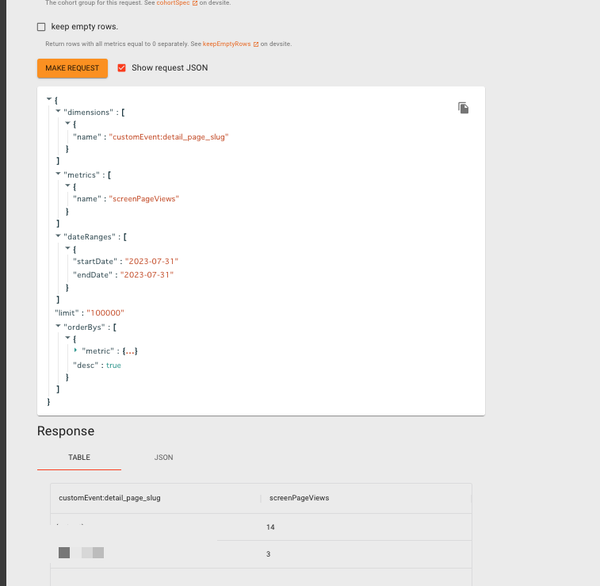Screen dimensions: 600x586
Task: Click the MAKE REQUEST button
Action: [x=72, y=68]
